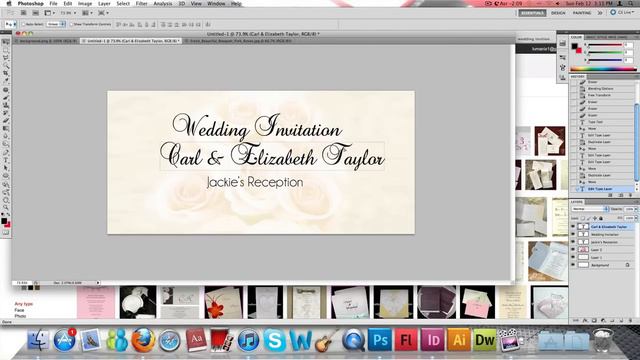Add a layer mask from Layers panel footer

[594, 320]
